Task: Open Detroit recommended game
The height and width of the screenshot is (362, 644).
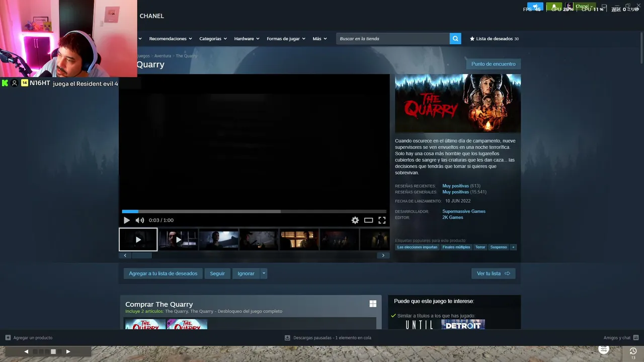Action: [463, 325]
